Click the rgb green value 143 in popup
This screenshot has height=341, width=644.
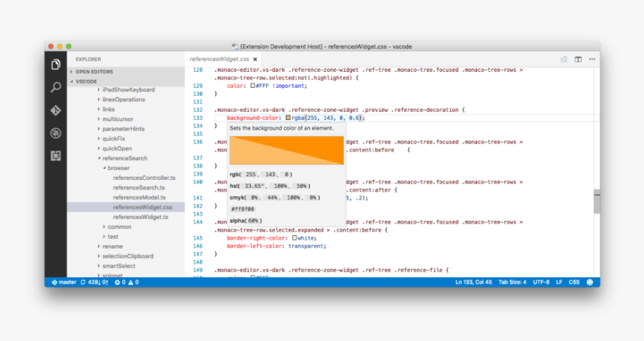point(270,175)
